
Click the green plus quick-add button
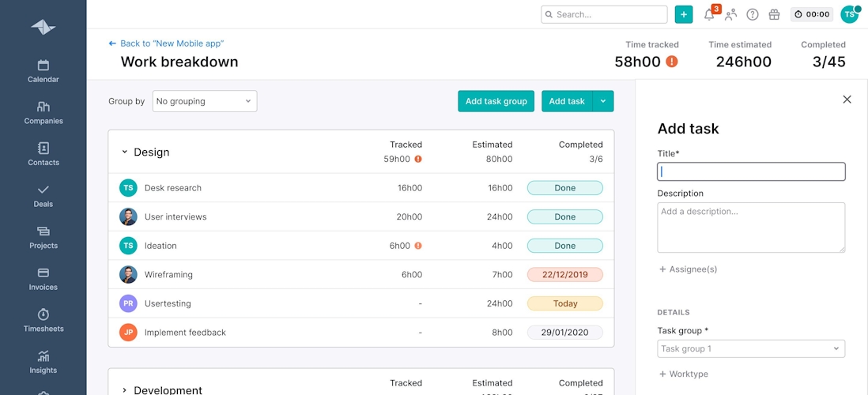tap(684, 14)
